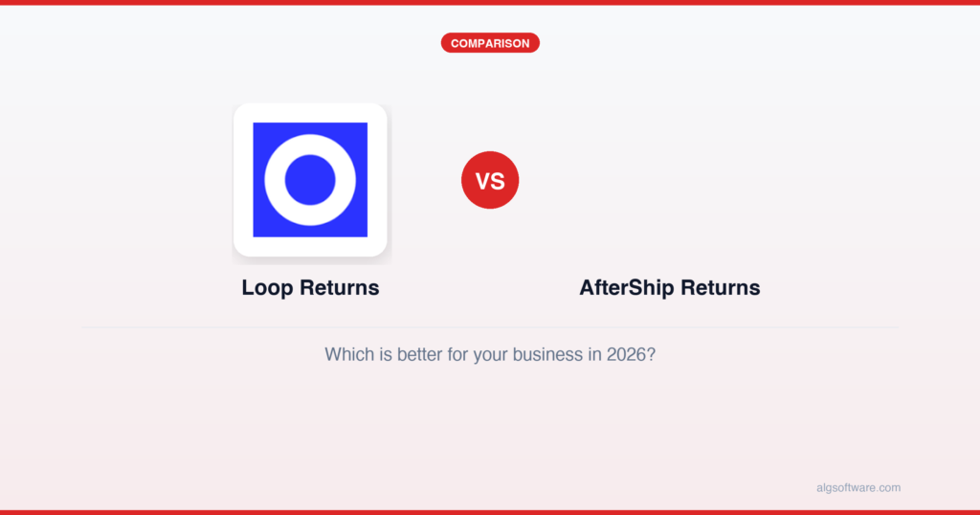Click the word "AfterShip" in the right title

click(x=626, y=287)
